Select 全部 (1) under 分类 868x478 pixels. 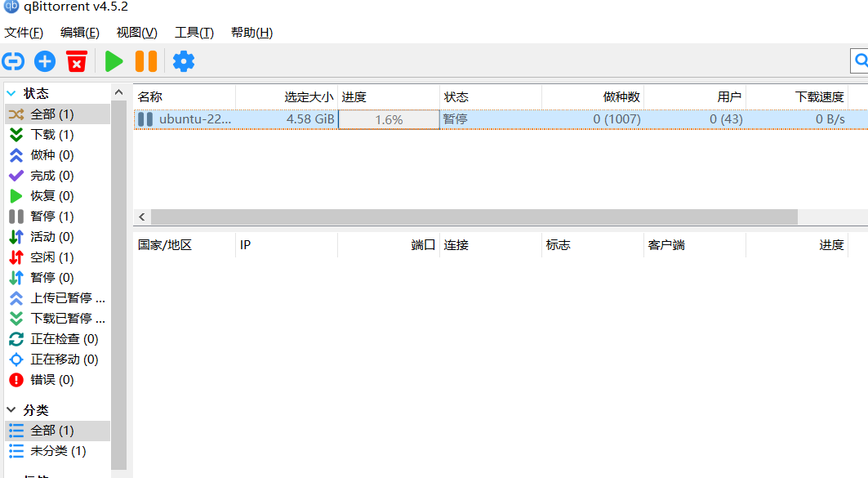point(58,431)
